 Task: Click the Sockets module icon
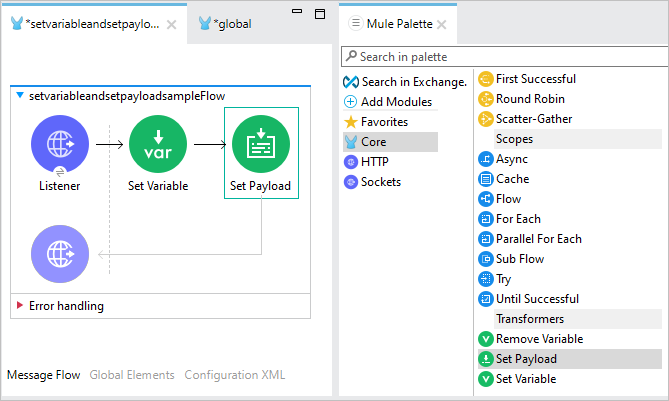pos(351,182)
